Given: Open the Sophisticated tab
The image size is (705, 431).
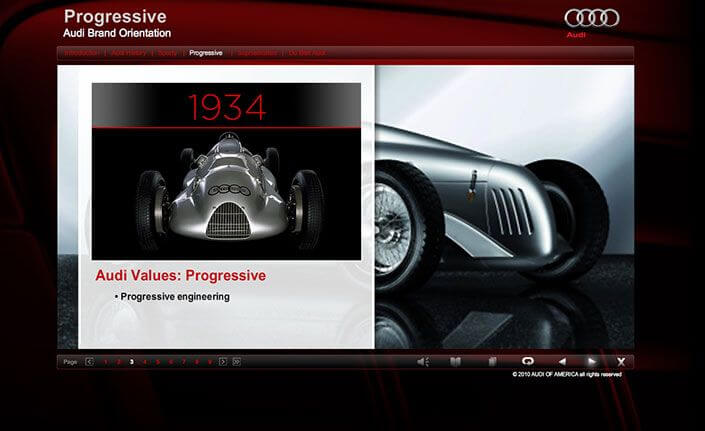Looking at the screenshot, I should [x=257, y=53].
